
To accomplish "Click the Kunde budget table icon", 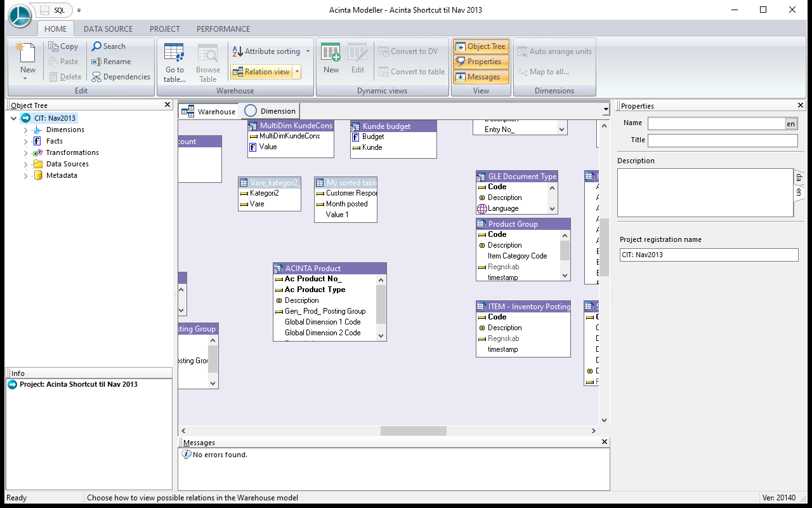I will pyautogui.click(x=356, y=126).
